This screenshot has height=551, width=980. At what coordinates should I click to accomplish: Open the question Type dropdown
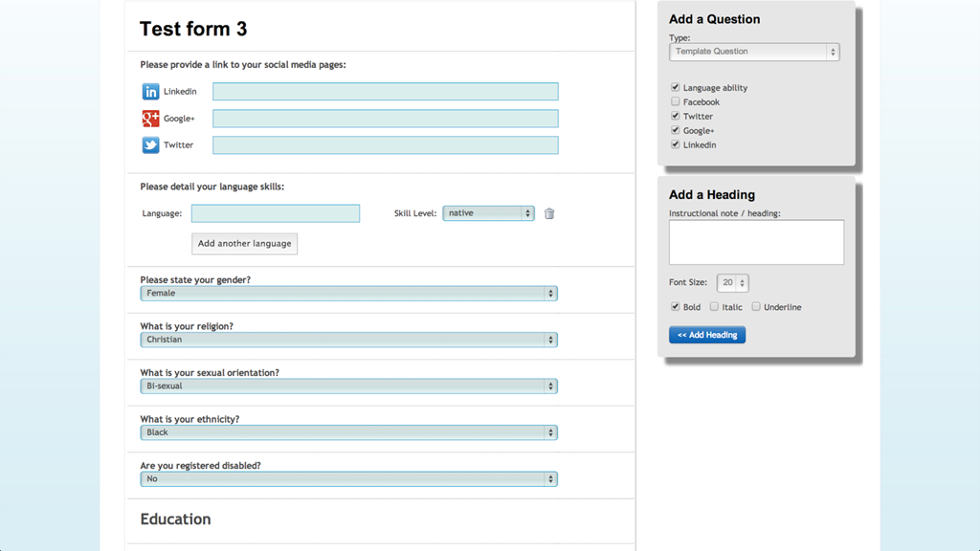coord(754,52)
